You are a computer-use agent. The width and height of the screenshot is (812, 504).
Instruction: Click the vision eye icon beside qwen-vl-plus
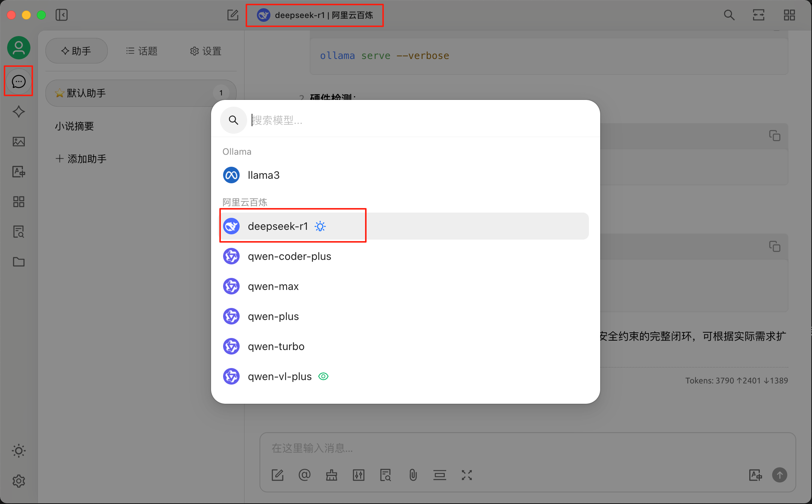[x=323, y=376]
